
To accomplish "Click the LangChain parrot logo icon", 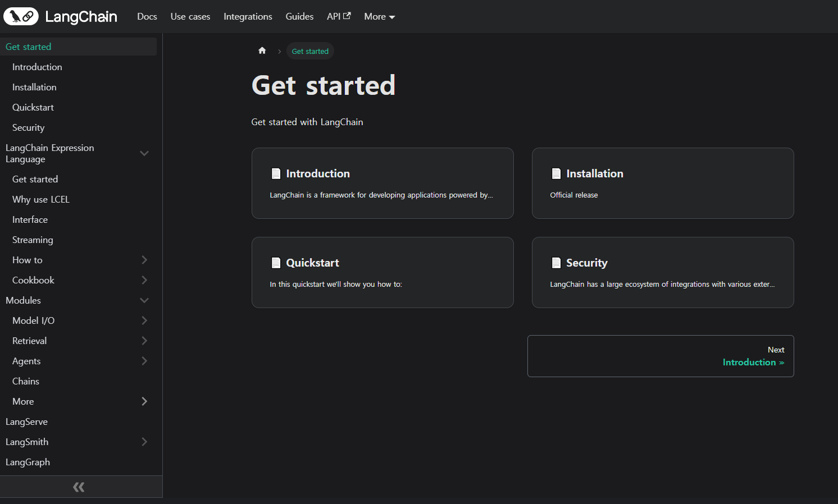I will click(21, 16).
